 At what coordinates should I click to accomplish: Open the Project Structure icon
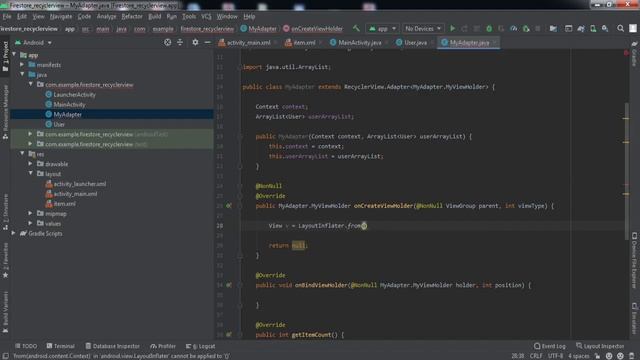click(553, 29)
